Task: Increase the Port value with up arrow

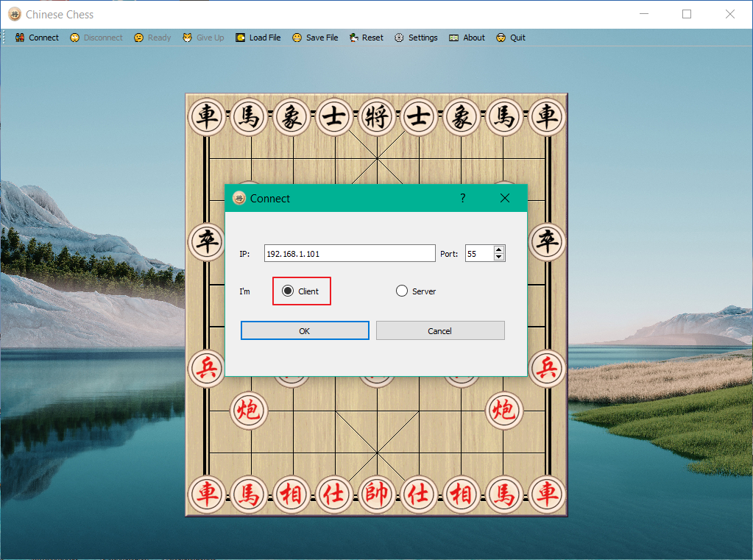Action: [x=499, y=249]
